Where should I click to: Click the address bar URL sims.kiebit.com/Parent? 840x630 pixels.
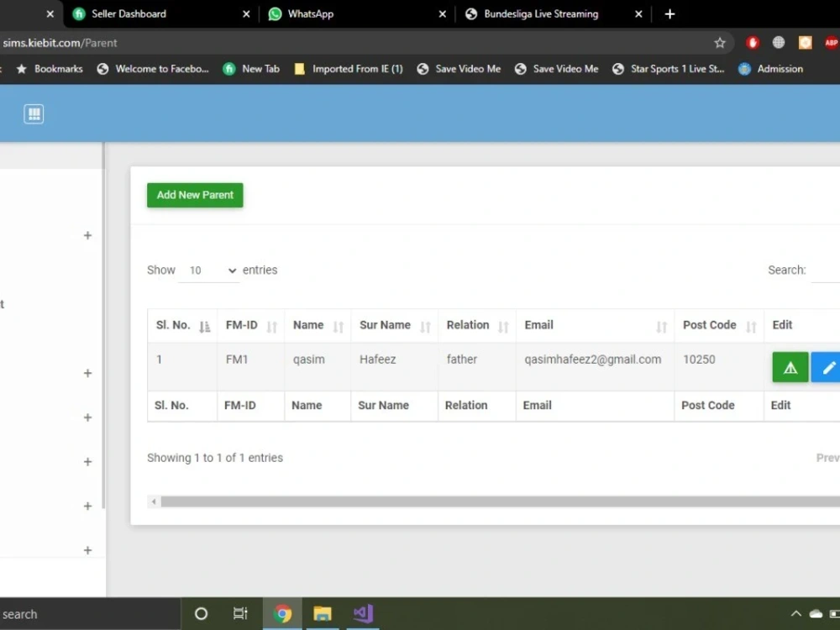(x=60, y=43)
